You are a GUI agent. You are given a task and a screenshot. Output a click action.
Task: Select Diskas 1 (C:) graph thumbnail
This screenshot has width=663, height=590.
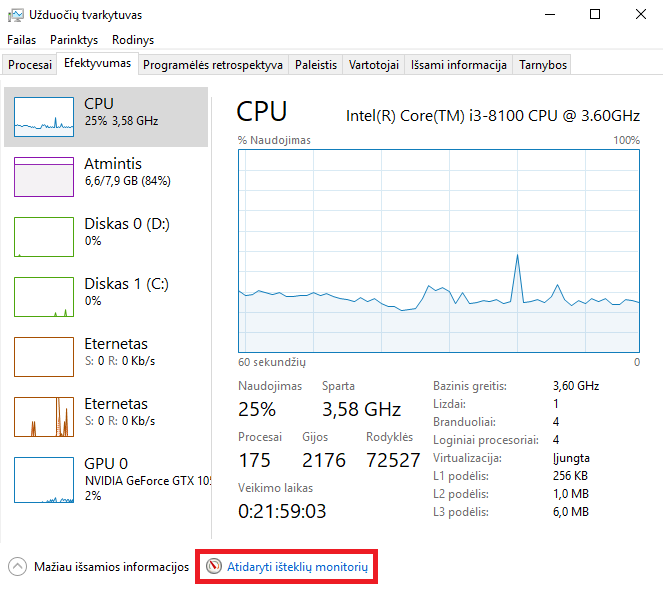tap(44, 297)
